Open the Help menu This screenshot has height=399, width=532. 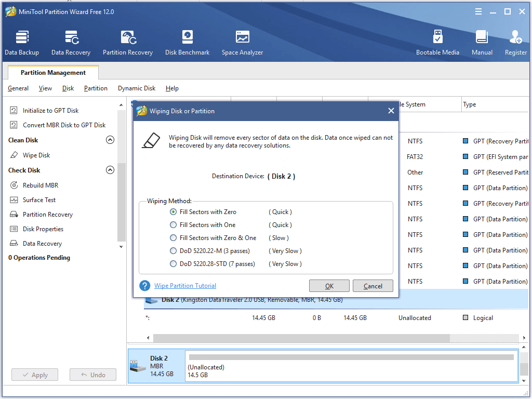172,88
